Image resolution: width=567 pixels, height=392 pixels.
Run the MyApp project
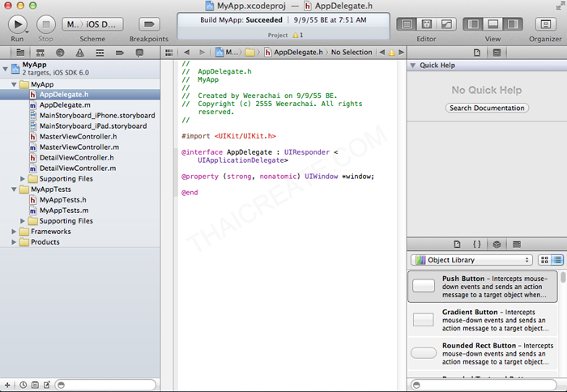[x=17, y=24]
